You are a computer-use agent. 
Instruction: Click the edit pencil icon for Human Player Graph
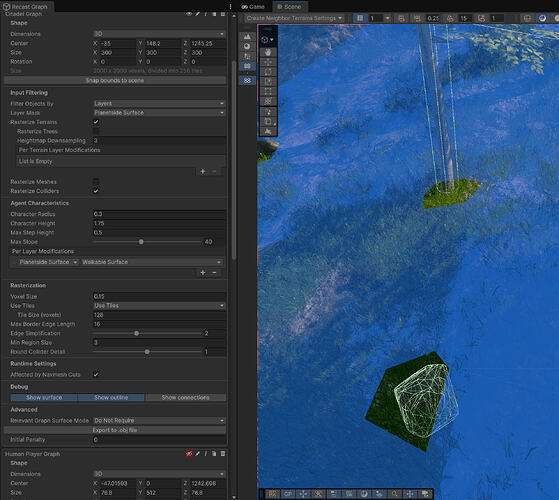[198, 454]
